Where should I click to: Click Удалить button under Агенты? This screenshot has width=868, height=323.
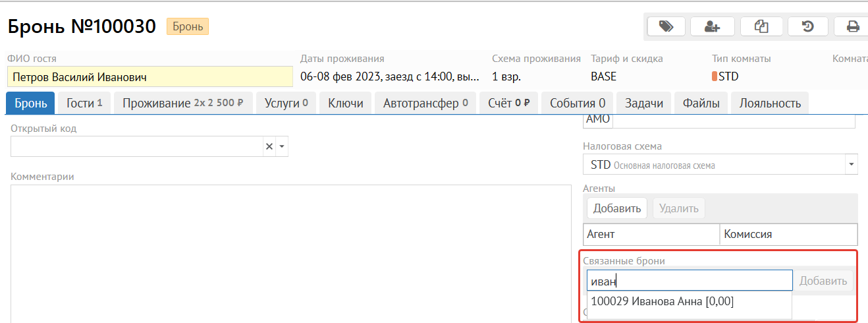679,208
